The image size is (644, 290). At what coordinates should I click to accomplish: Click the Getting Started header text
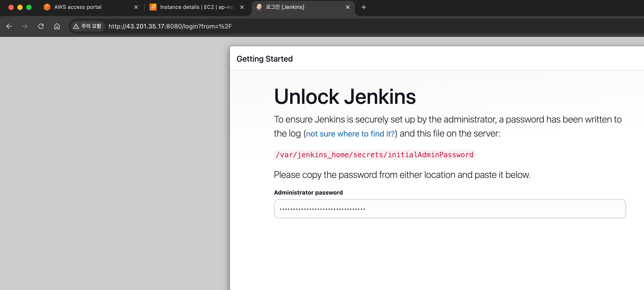click(x=264, y=59)
